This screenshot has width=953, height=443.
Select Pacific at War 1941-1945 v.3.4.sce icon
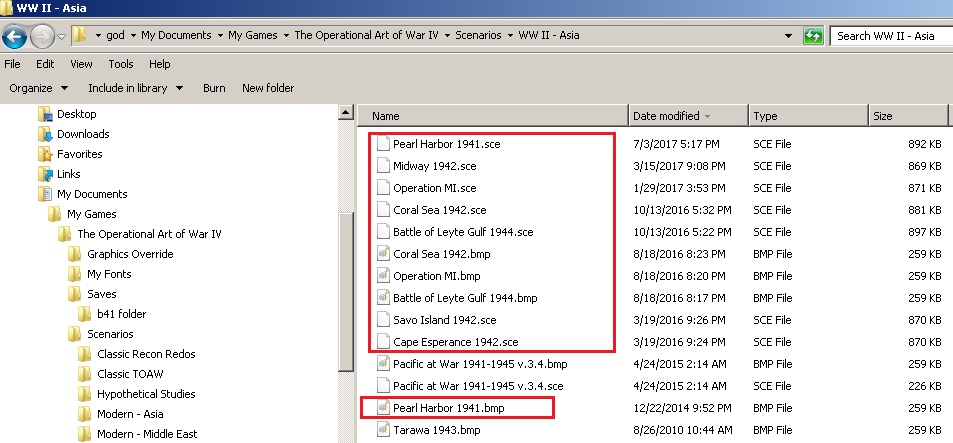click(383, 385)
